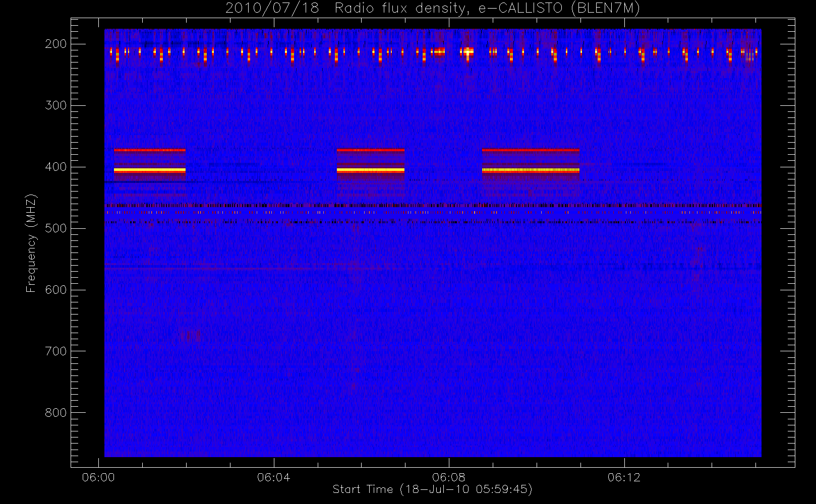
Task: Click the 06:04 time tick label
Action: click(x=273, y=477)
